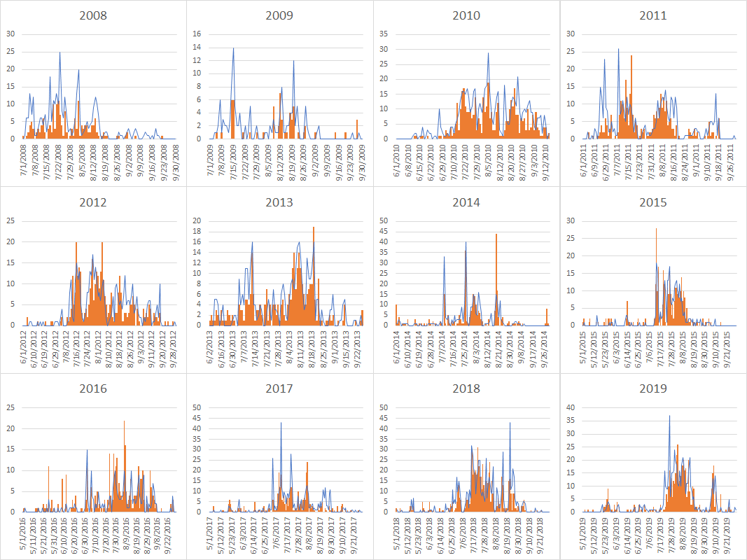Viewport: 747px width, 560px height.
Task: Select the y-axis value 16 in 2009 chart
Action: click(x=197, y=34)
